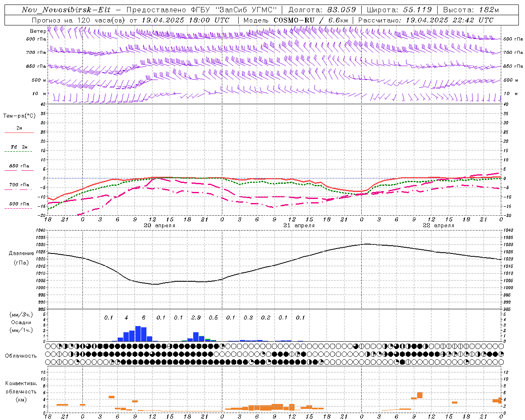Click the Модель COSMO-RU / 6.6км label
Viewport: 525px width, 420px height.
296,20
